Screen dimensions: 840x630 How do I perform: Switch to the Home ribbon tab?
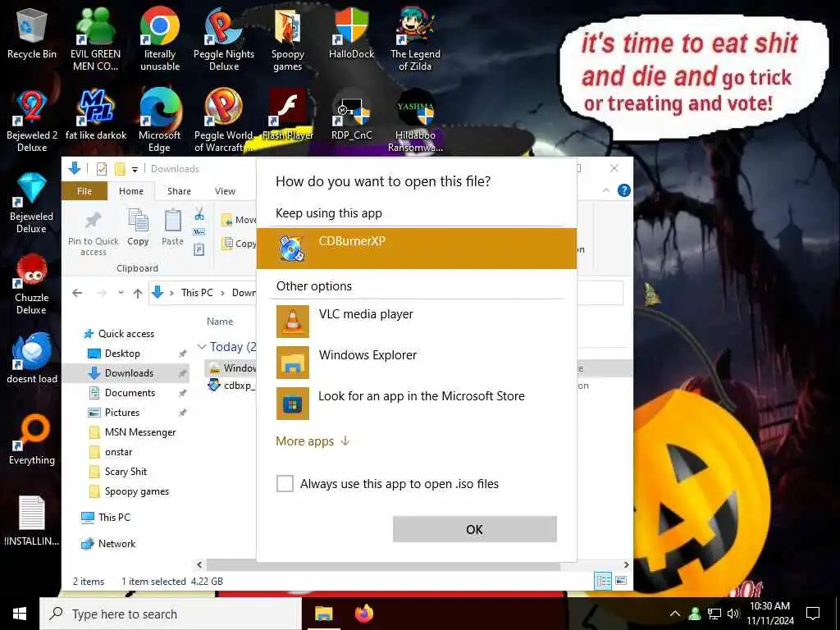click(x=131, y=190)
